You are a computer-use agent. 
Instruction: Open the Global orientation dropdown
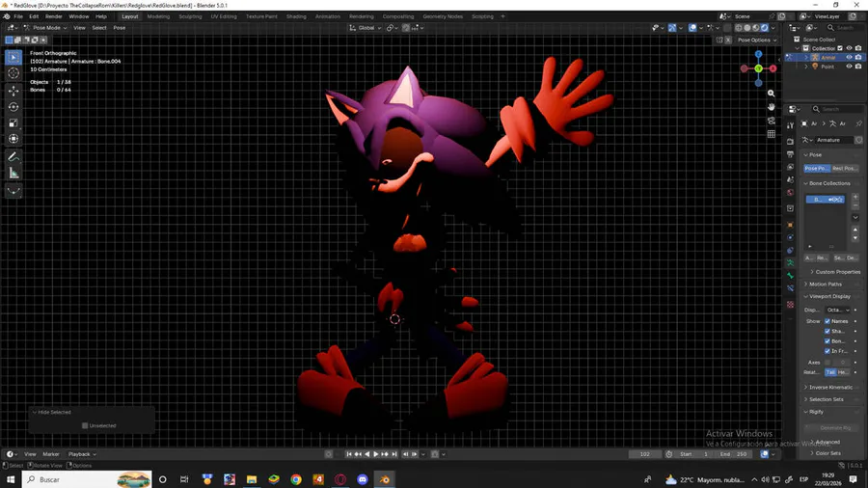click(366, 28)
